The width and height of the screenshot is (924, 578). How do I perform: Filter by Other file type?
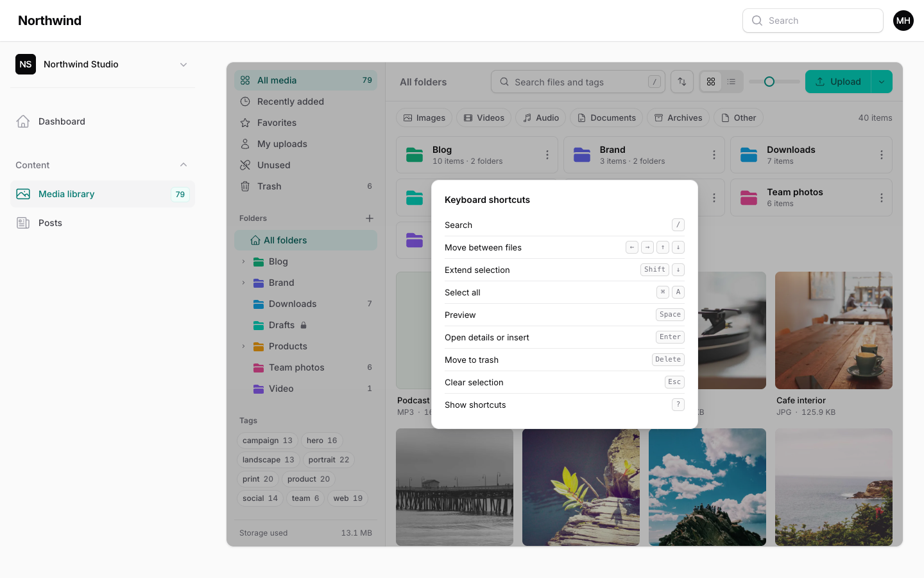(x=739, y=118)
